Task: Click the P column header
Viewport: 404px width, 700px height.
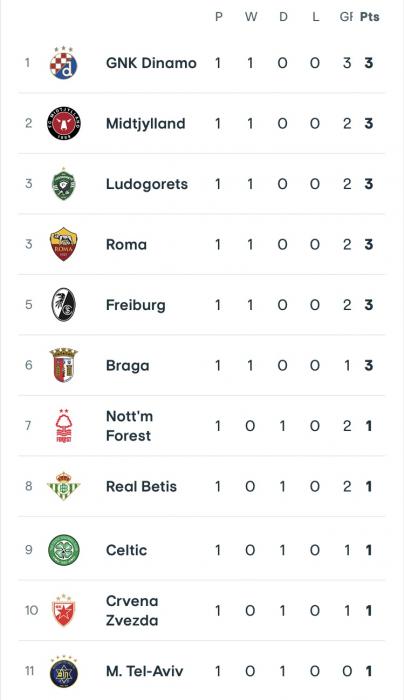Action: 219,17
